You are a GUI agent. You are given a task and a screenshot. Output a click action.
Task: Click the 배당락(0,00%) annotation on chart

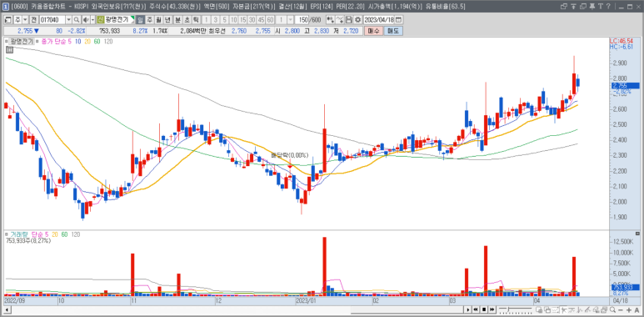tap(290, 155)
